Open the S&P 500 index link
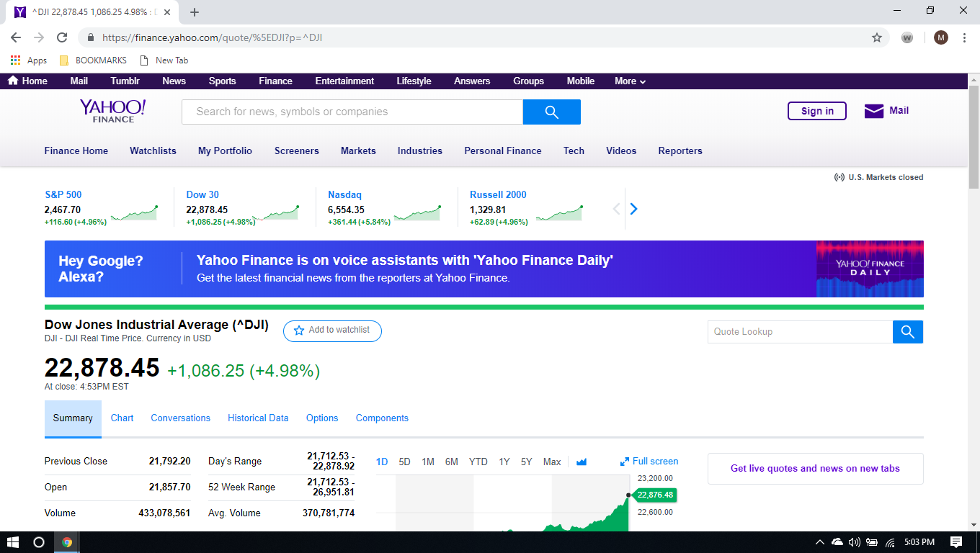This screenshot has width=980, height=553. (x=63, y=195)
